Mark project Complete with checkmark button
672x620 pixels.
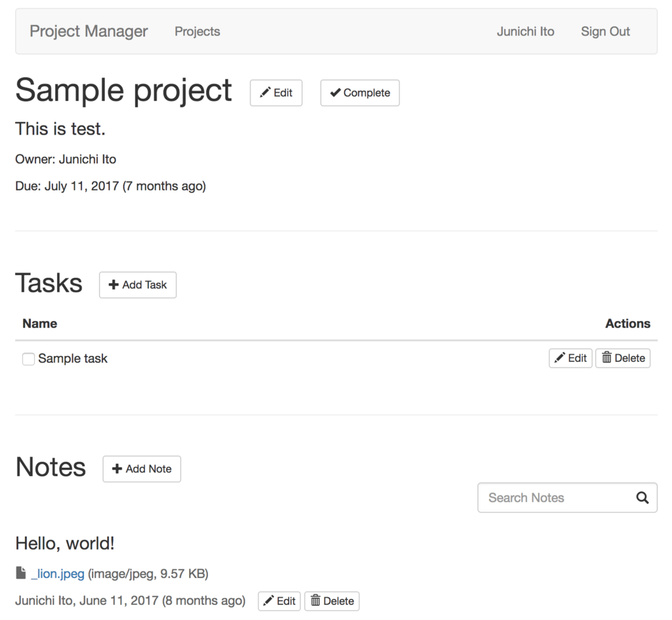[x=360, y=93]
